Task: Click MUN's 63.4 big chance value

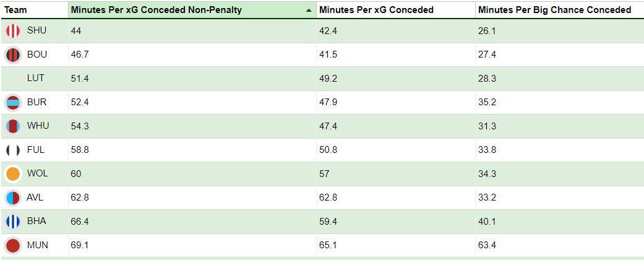Action: tap(487, 246)
